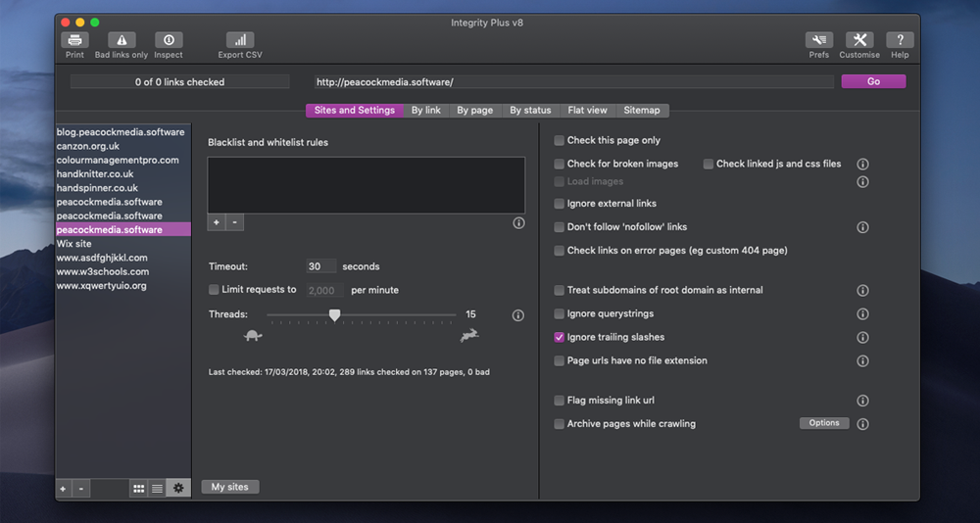Uncheck Ignore trailing slashes
The width and height of the screenshot is (980, 523).
560,338
